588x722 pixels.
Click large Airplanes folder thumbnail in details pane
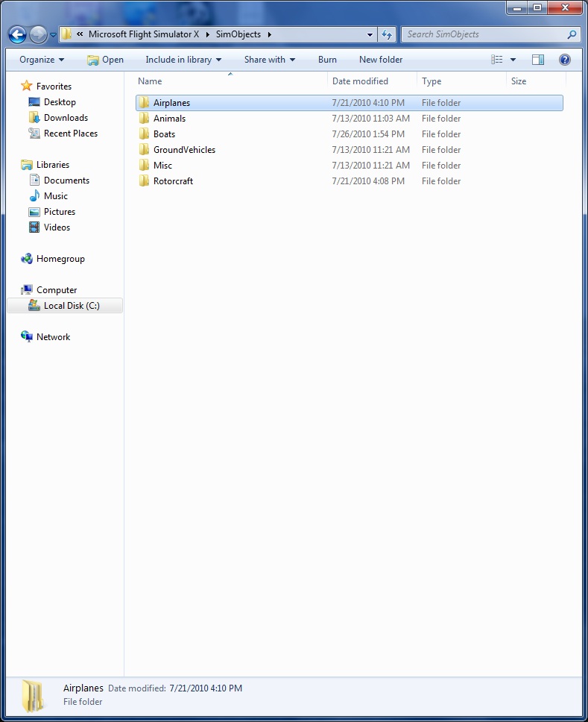33,695
